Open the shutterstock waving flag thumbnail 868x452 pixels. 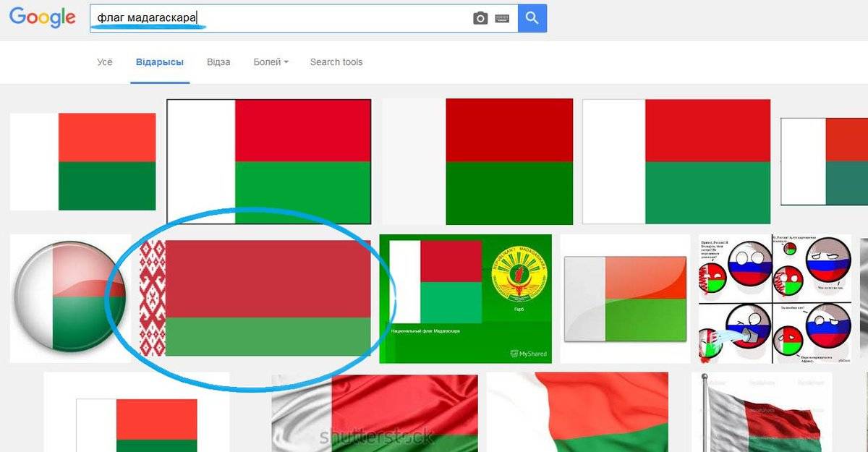tap(375, 412)
